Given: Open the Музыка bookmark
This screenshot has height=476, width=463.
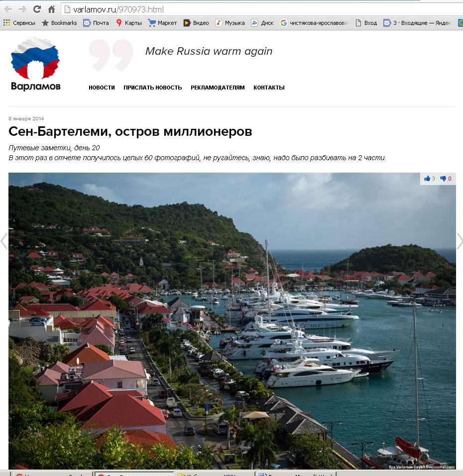Looking at the screenshot, I should point(230,23).
